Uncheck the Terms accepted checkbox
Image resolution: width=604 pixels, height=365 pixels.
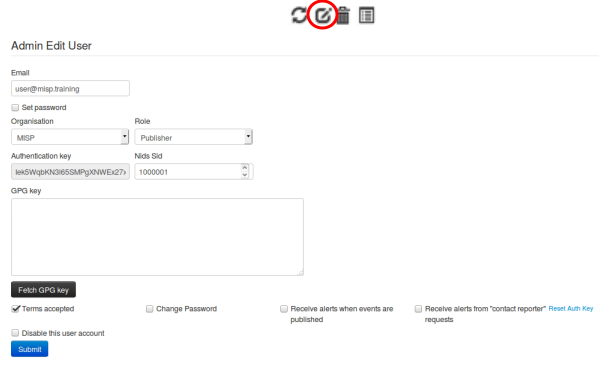coord(15,309)
